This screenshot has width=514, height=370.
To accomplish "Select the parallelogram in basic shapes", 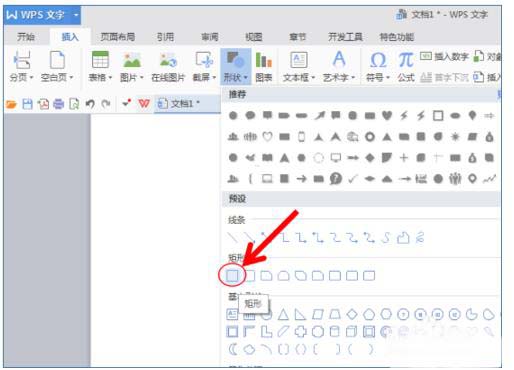I will click(x=318, y=314).
